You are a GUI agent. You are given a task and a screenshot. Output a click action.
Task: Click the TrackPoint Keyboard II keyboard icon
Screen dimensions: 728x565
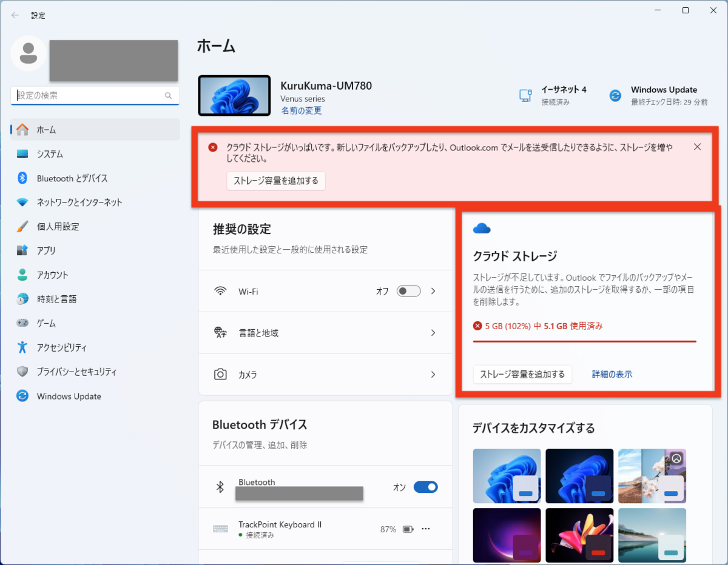coord(220,529)
